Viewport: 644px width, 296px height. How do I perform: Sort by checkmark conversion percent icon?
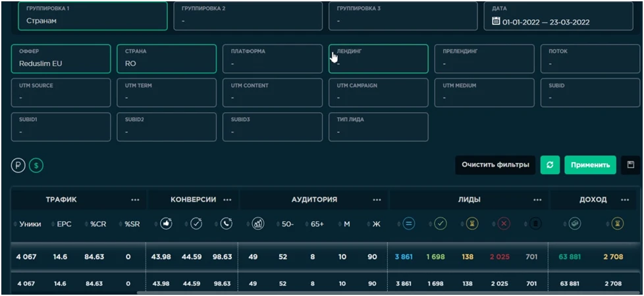pyautogui.click(x=196, y=223)
